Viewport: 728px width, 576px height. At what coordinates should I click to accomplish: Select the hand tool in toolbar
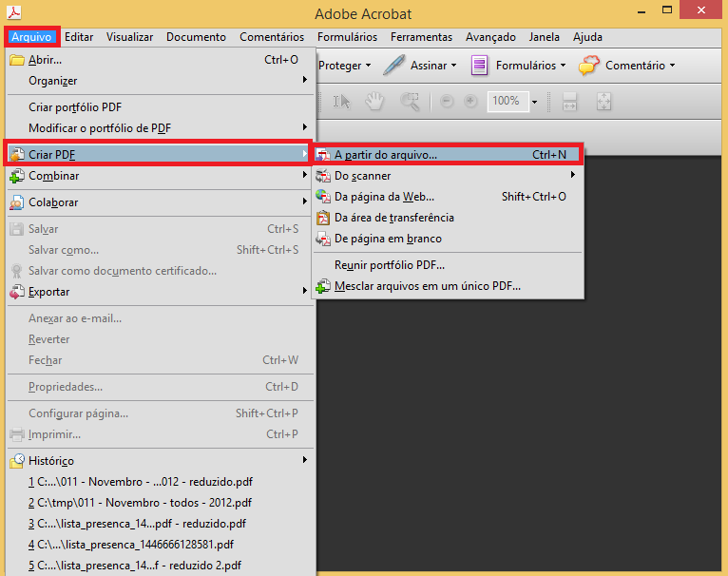coord(375,101)
